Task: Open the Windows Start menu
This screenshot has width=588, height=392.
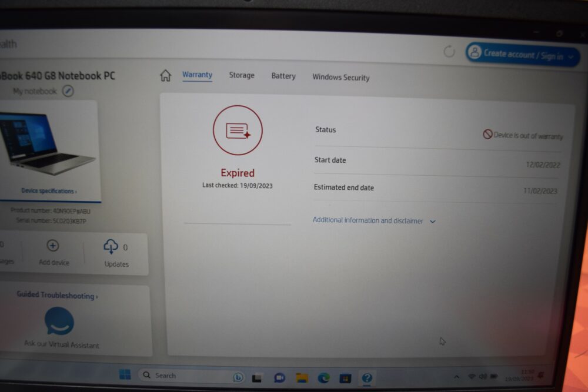Action: point(125,374)
